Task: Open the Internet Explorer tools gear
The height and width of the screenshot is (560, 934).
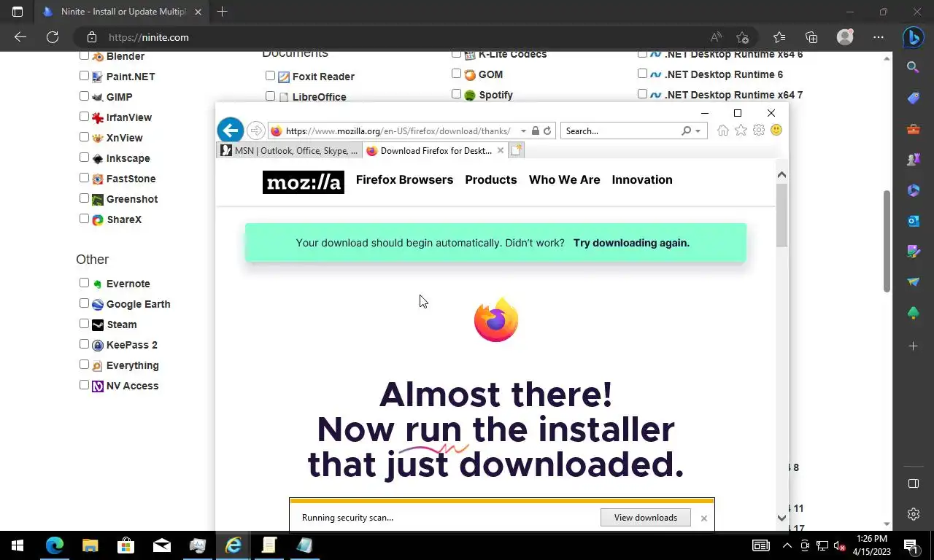Action: click(759, 131)
